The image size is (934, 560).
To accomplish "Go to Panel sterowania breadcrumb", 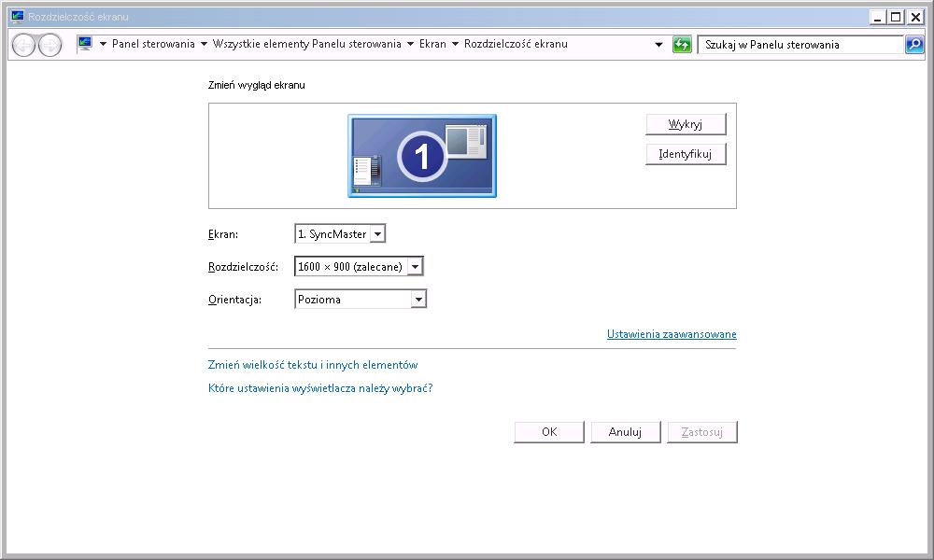I will click(153, 44).
